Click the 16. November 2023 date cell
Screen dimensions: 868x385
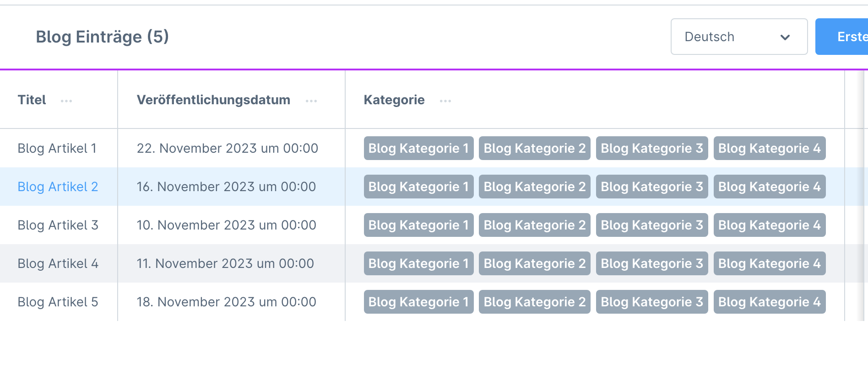(226, 187)
